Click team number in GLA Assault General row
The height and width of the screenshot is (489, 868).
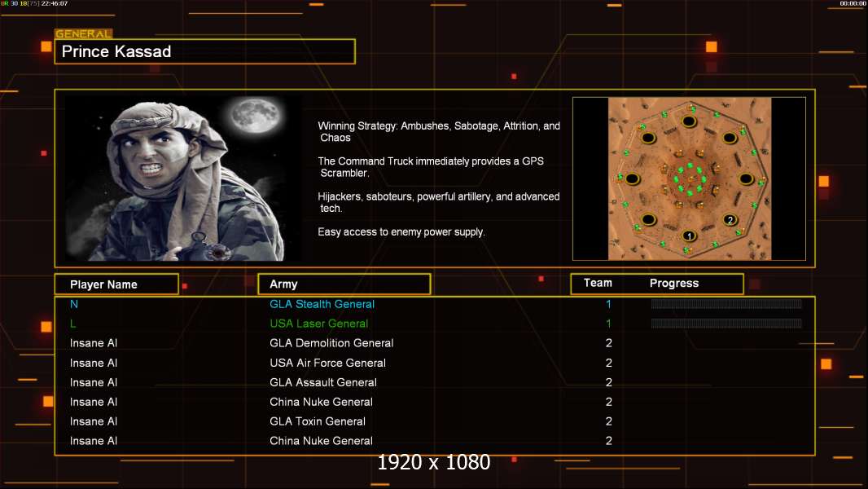click(609, 382)
